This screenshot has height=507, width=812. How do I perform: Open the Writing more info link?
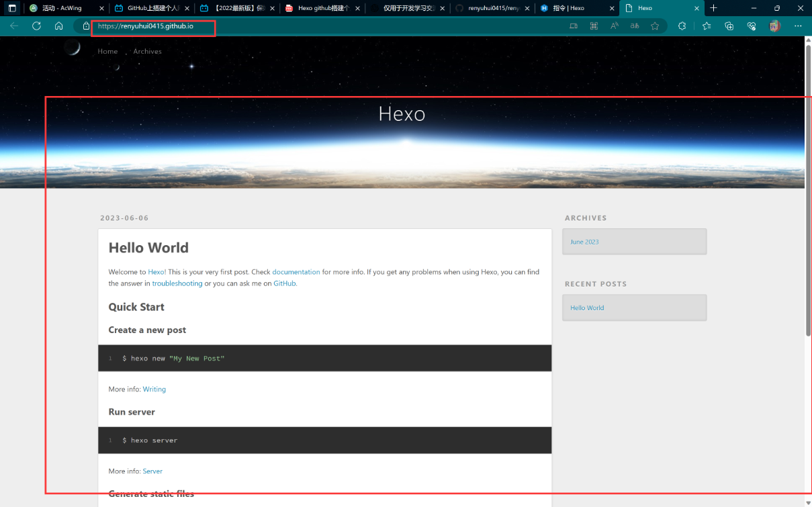154,389
